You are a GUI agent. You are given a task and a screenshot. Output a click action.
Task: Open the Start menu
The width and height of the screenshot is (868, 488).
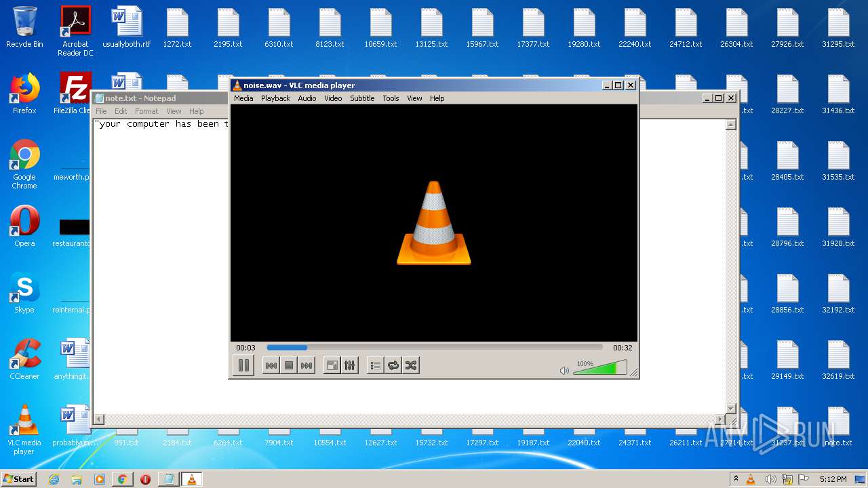pyautogui.click(x=18, y=479)
